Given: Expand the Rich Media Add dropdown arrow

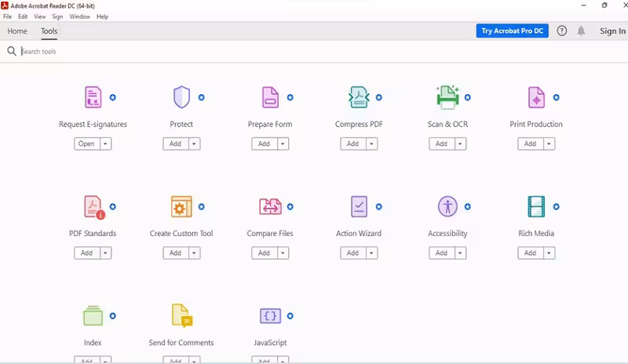Looking at the screenshot, I should coord(549,253).
